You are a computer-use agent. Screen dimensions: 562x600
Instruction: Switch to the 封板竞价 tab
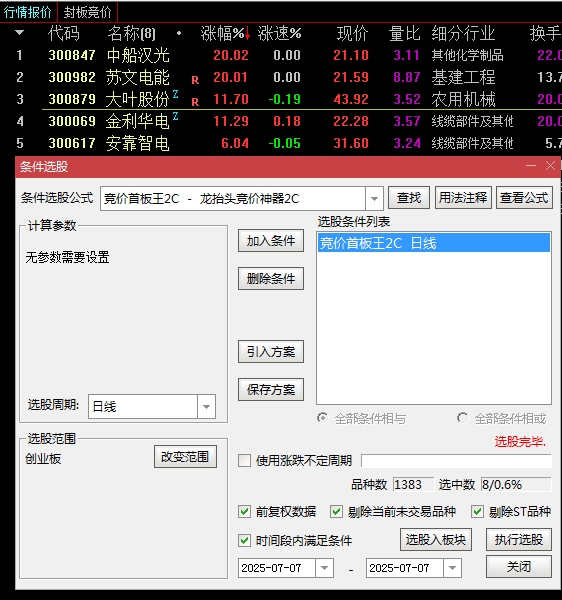click(x=87, y=12)
